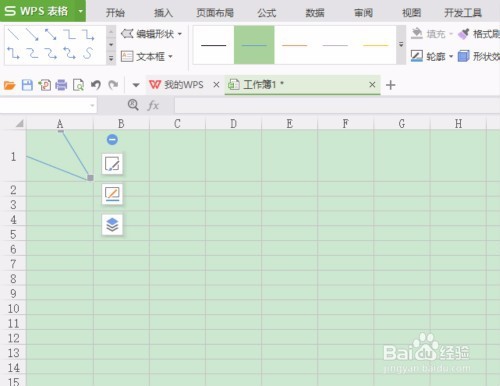The width and height of the screenshot is (500, 386).
Task: Choose the freeform curve shape
Action: coord(88,53)
